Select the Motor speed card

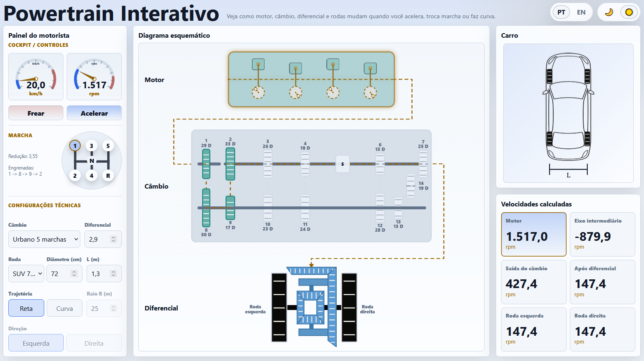pos(533,235)
